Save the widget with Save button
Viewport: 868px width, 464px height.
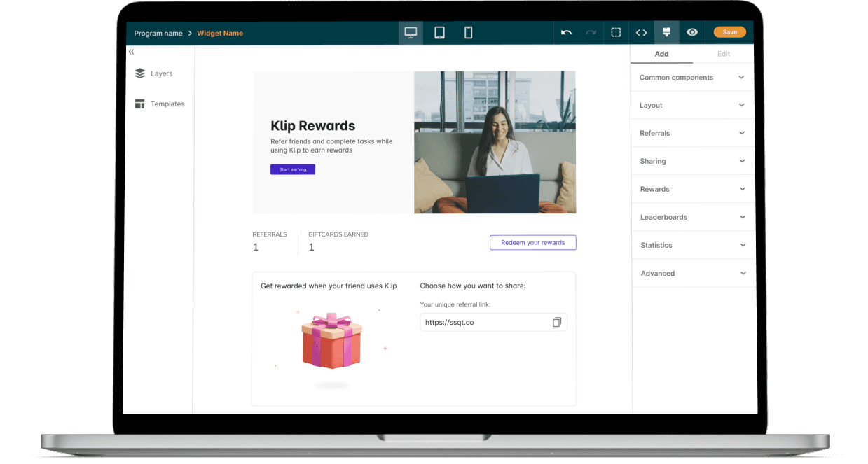(x=729, y=32)
